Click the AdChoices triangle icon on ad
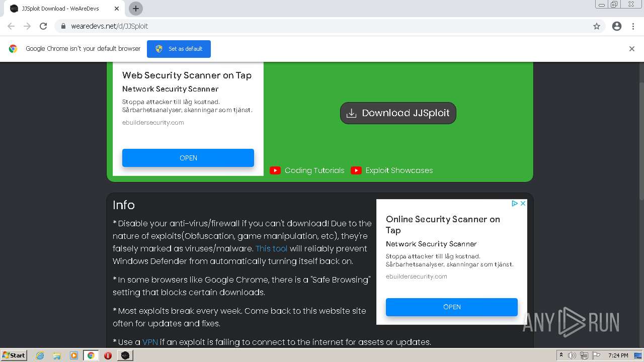Image resolution: width=644 pixels, height=362 pixels. coord(515,204)
